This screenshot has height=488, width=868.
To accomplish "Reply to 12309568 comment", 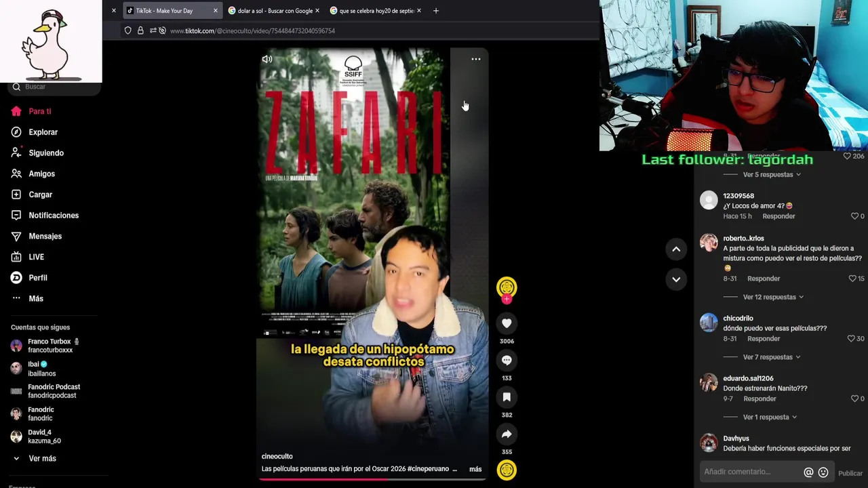I will point(778,216).
